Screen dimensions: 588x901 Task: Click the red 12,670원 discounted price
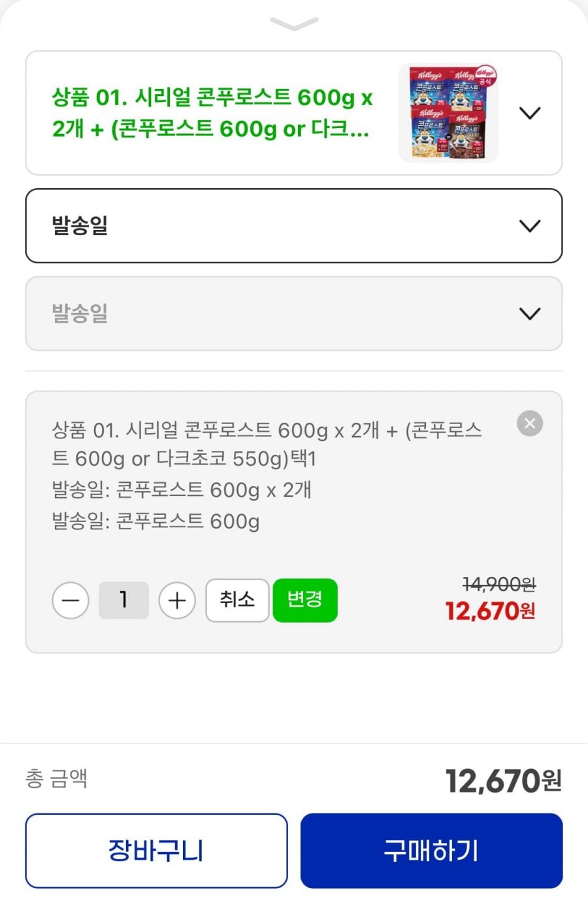click(490, 612)
